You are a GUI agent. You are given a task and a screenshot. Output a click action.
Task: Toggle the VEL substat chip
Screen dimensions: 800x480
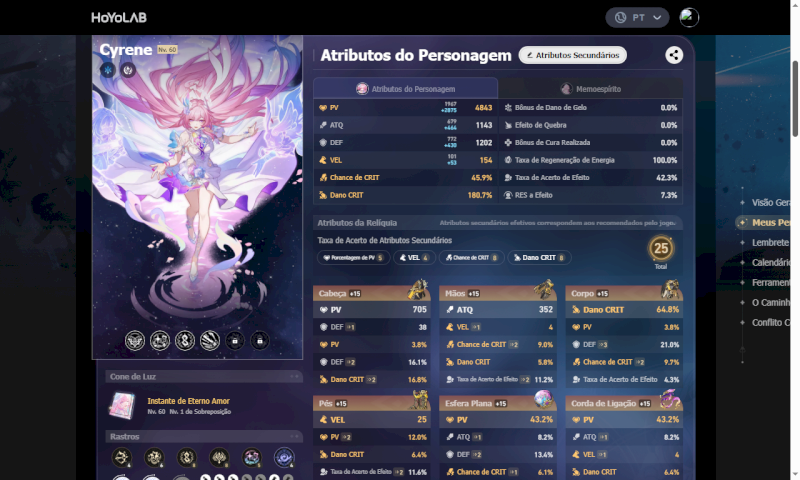pyautogui.click(x=414, y=258)
